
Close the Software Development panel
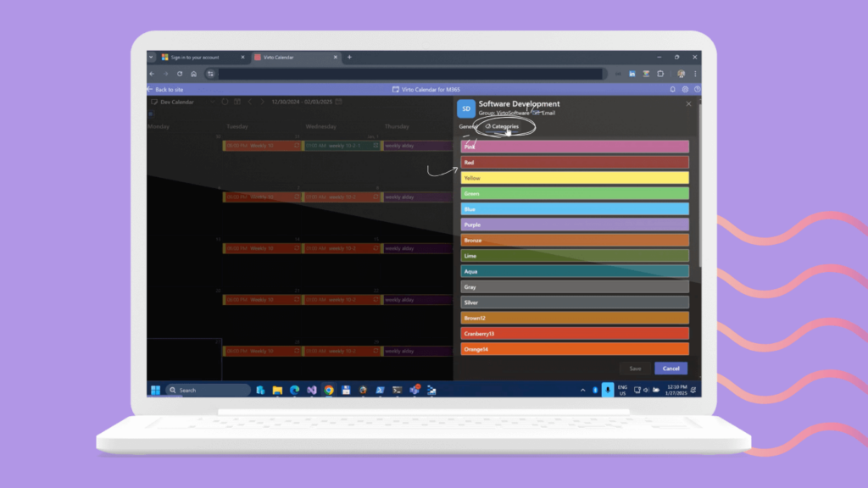coord(688,103)
